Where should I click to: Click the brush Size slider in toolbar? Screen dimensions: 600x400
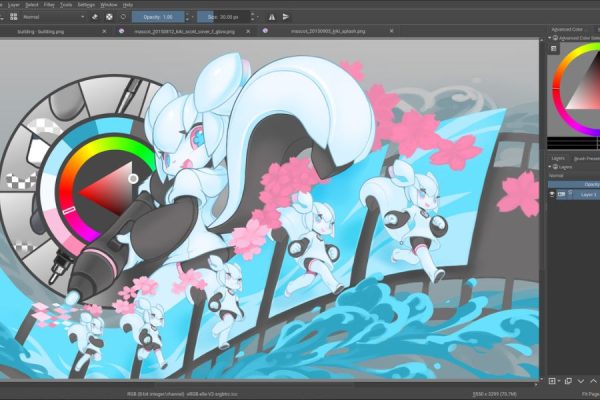tap(229, 17)
